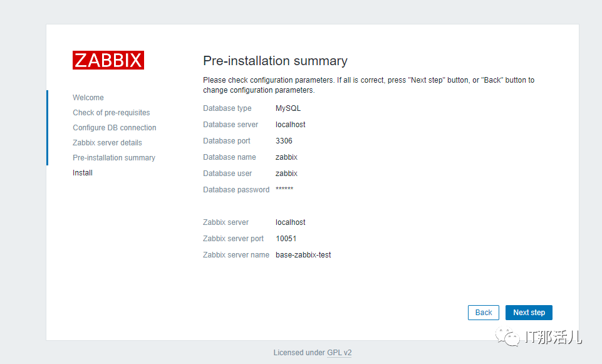Click the 10051 port value

[x=286, y=239]
